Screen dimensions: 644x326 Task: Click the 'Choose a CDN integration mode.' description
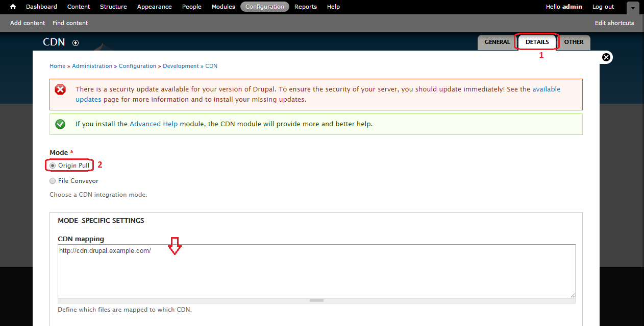98,195
